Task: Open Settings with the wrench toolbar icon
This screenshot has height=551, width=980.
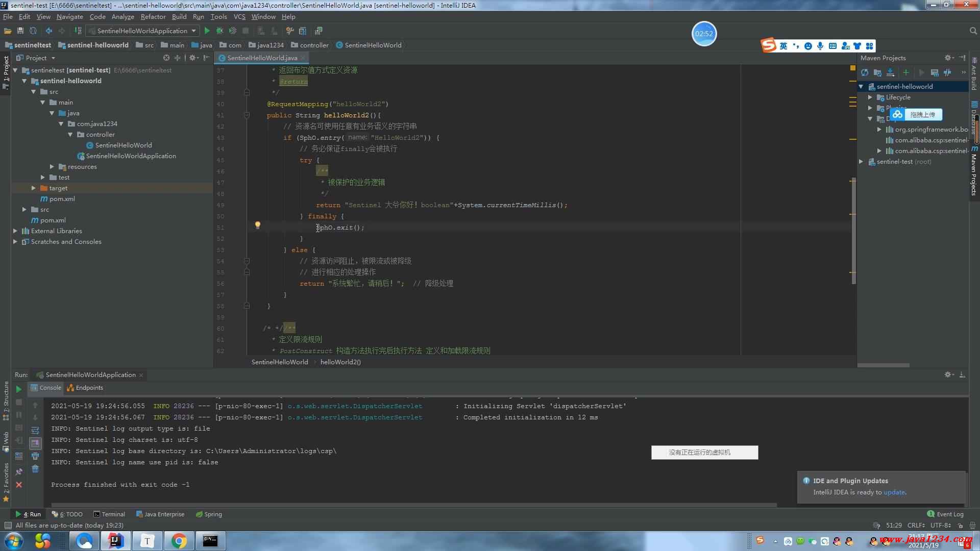Action: 289,31
